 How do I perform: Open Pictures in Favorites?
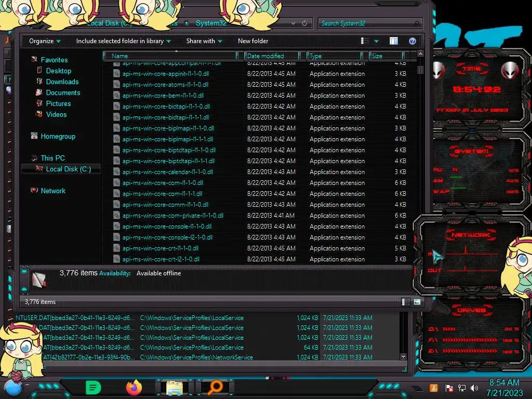pyautogui.click(x=58, y=103)
